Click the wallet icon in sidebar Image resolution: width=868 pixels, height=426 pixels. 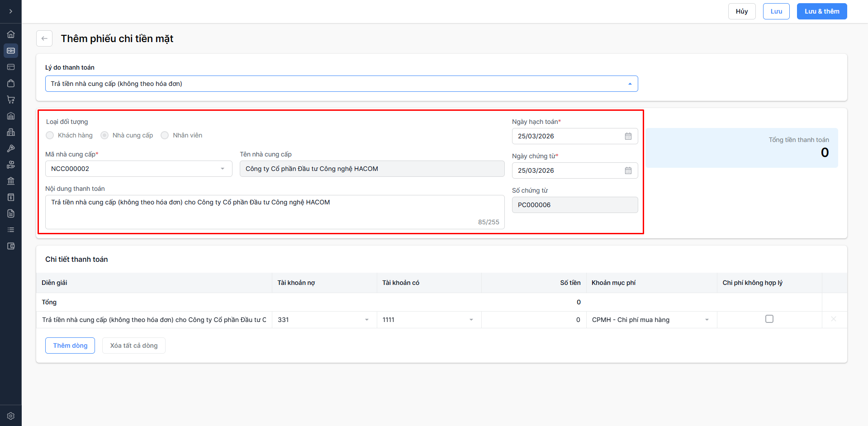11,246
